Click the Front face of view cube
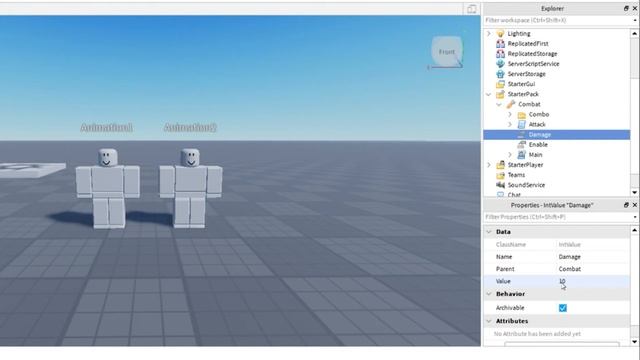 pyautogui.click(x=447, y=52)
